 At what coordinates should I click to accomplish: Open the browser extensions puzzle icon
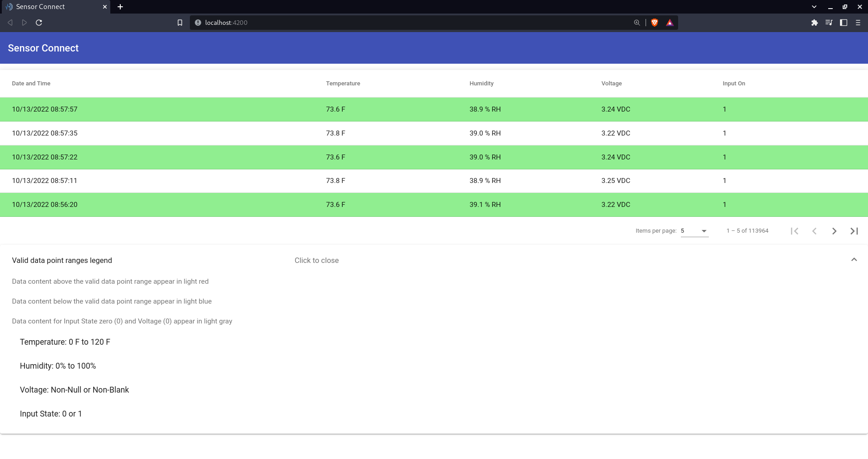815,23
